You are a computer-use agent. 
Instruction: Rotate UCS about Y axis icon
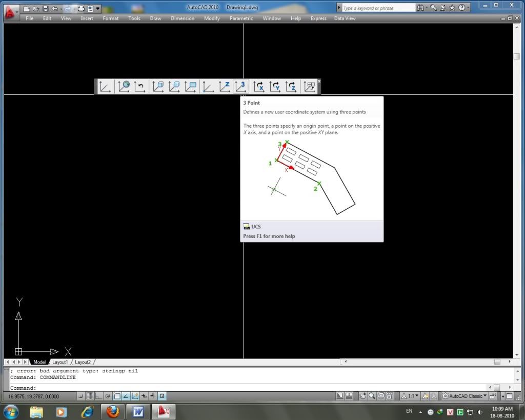tap(275, 87)
